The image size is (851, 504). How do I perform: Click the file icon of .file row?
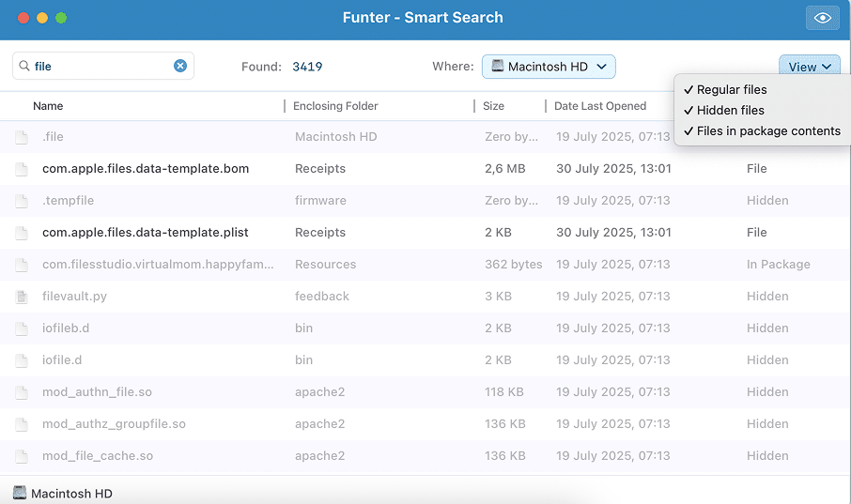[22, 137]
